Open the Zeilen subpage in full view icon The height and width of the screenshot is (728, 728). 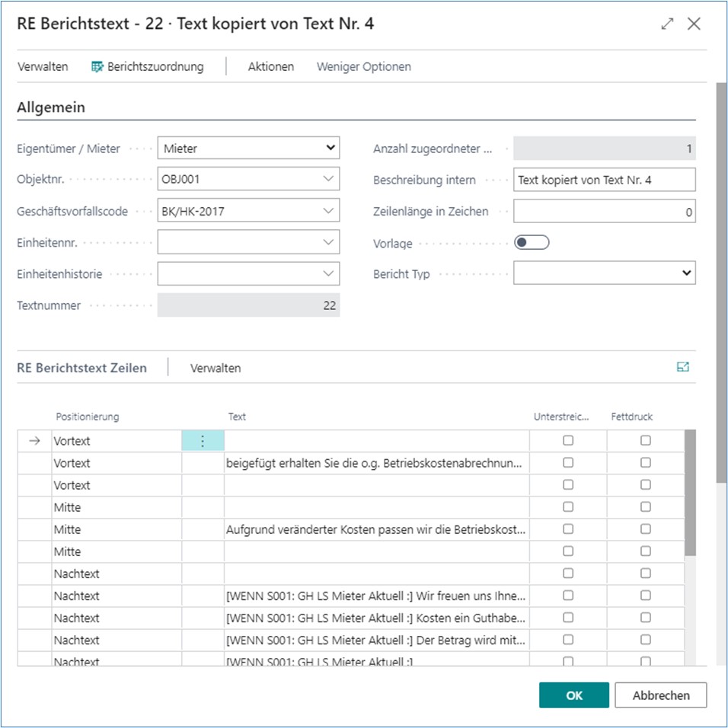click(x=682, y=367)
